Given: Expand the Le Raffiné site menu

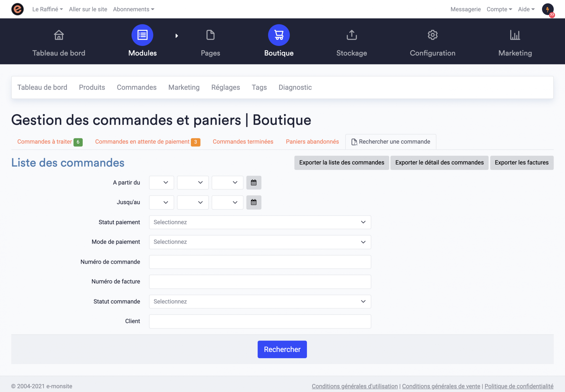Looking at the screenshot, I should (48, 9).
